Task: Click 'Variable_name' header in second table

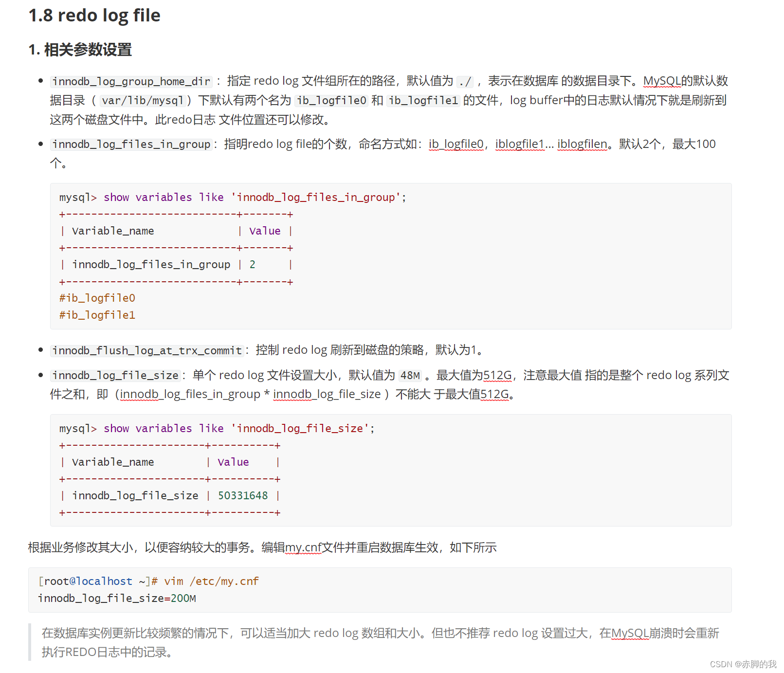Action: (113, 462)
